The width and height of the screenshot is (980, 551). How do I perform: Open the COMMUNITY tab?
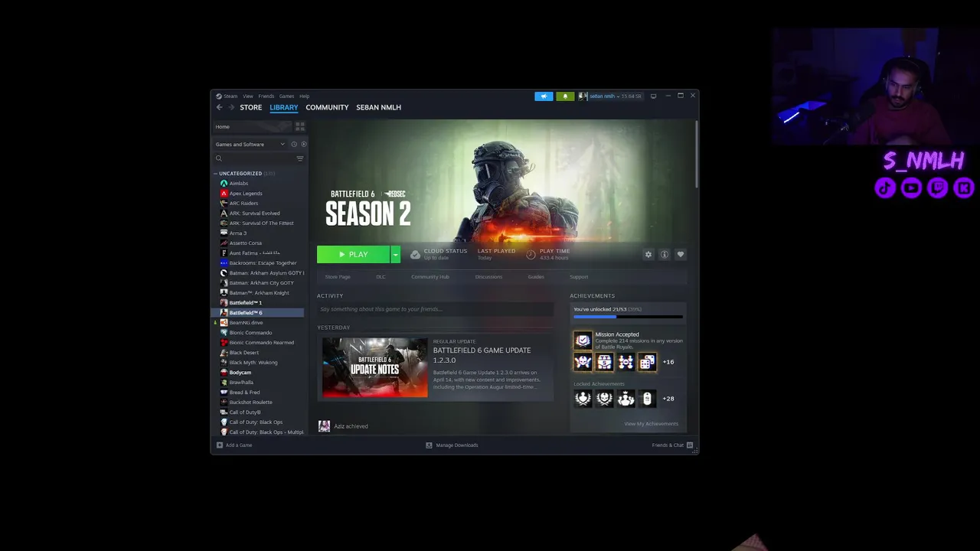coord(327,107)
